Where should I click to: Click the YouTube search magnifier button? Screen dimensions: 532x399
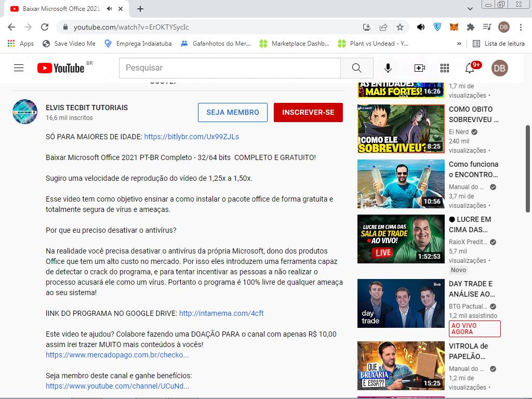[356, 68]
